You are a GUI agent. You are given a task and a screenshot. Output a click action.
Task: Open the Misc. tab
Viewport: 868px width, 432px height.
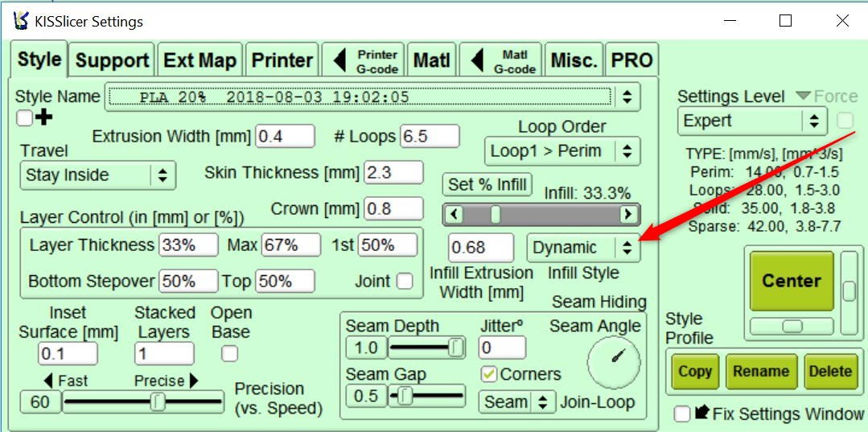point(574,60)
